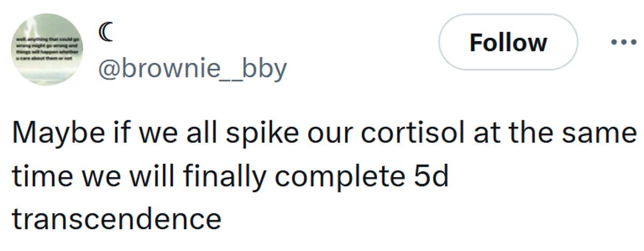
Task: Click the word "transcendence" in the tweet
Action: click(116, 219)
